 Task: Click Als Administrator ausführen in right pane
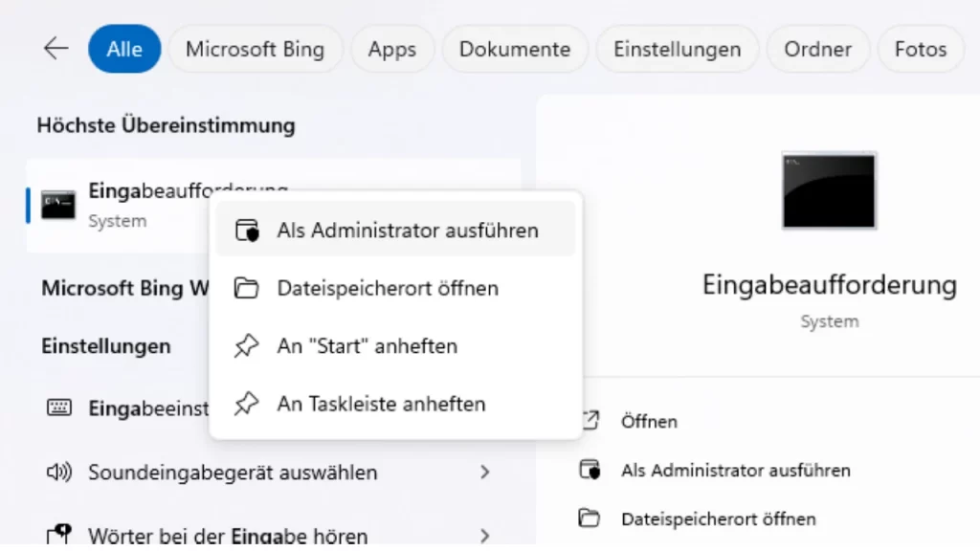point(735,470)
